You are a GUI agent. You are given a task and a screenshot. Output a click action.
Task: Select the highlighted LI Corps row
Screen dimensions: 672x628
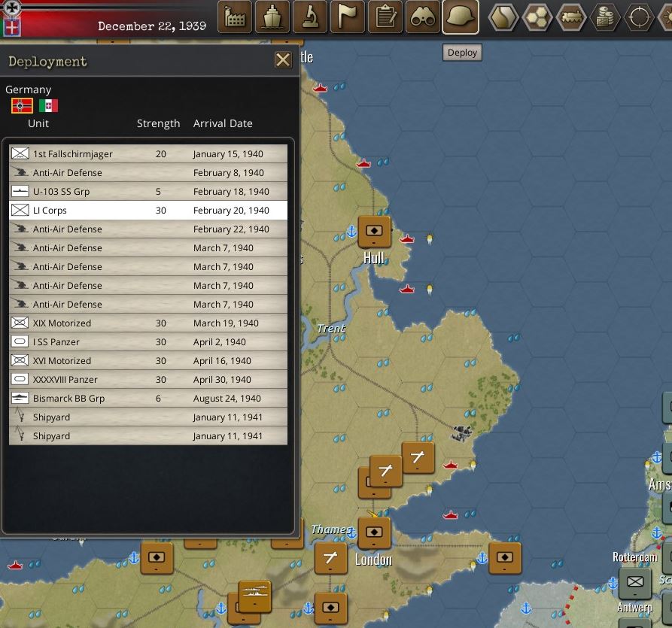[148, 211]
